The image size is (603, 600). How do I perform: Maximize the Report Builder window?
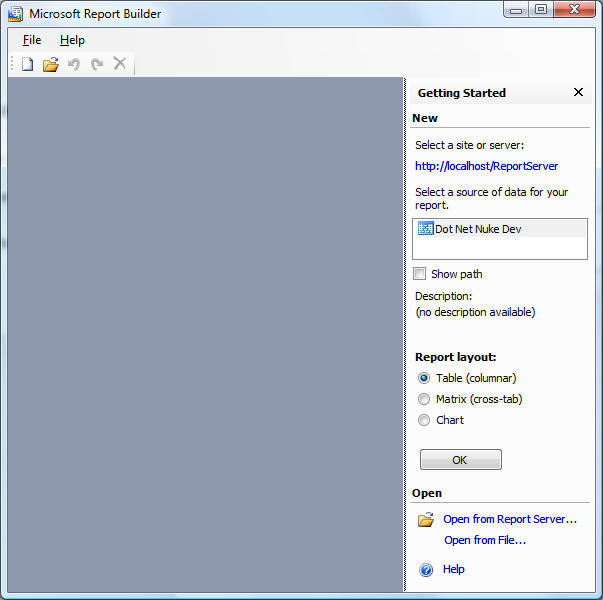pos(541,10)
